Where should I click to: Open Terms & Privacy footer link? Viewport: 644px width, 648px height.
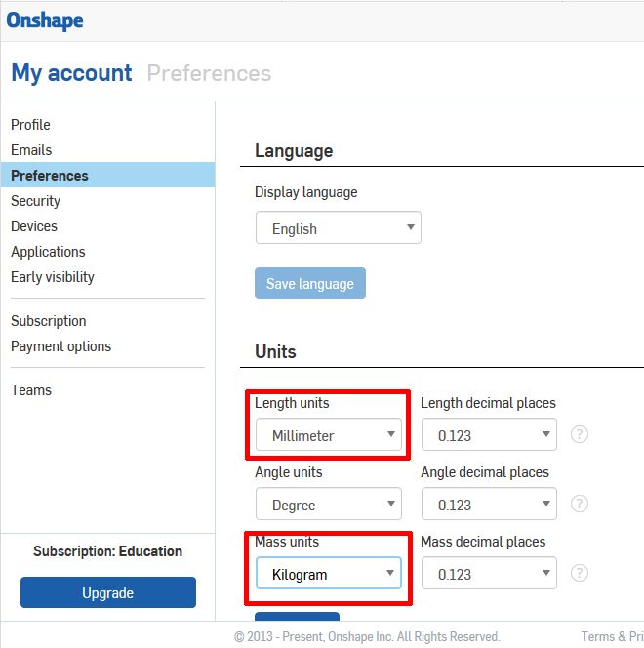[612, 636]
